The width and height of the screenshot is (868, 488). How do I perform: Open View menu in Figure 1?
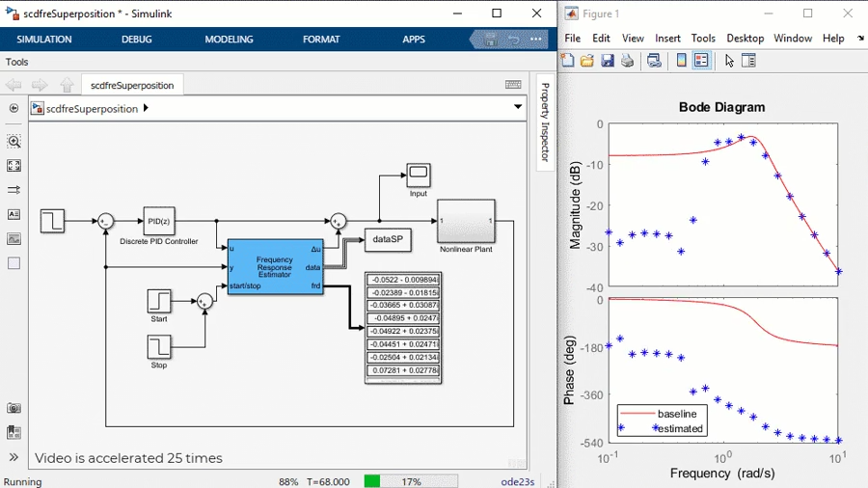[633, 39]
